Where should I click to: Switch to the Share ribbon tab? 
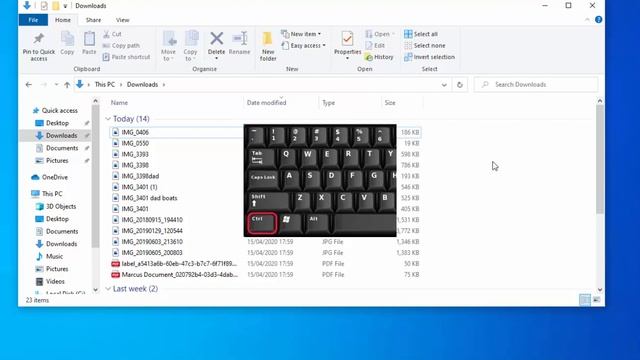click(93, 20)
